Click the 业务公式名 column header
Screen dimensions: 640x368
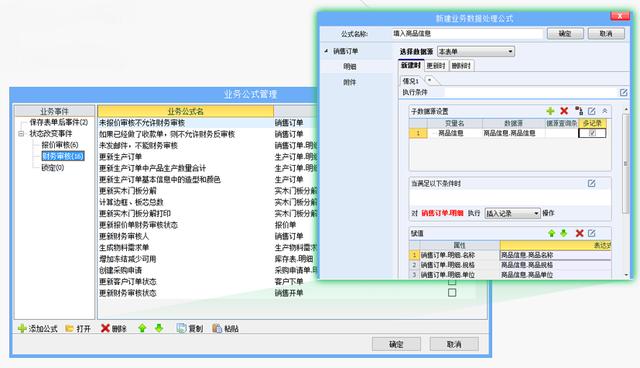[x=185, y=111]
